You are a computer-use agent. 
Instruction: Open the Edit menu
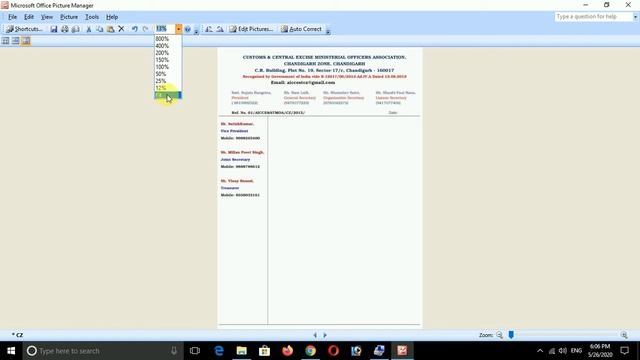click(29, 17)
